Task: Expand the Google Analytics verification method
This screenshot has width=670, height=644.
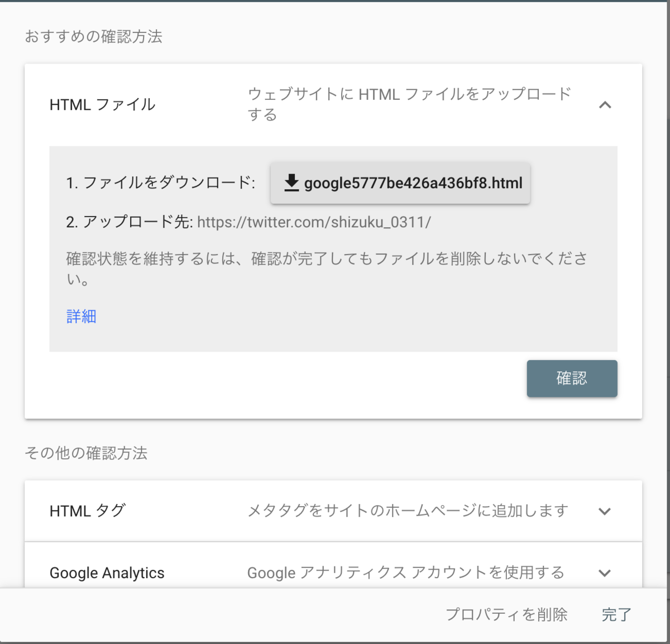Action: (605, 573)
